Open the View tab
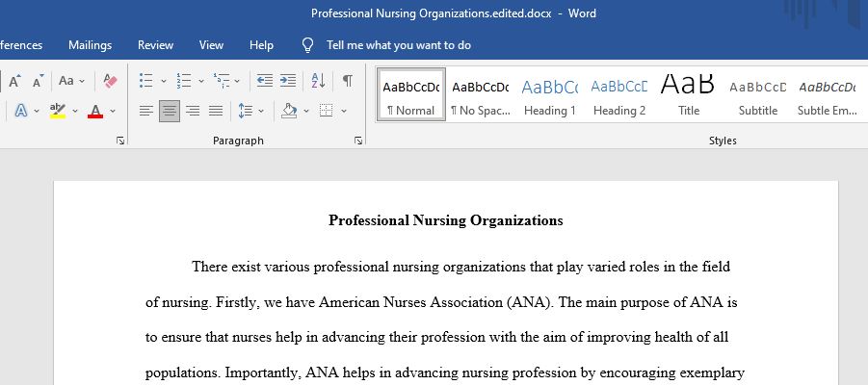868x385 pixels. 211,45
